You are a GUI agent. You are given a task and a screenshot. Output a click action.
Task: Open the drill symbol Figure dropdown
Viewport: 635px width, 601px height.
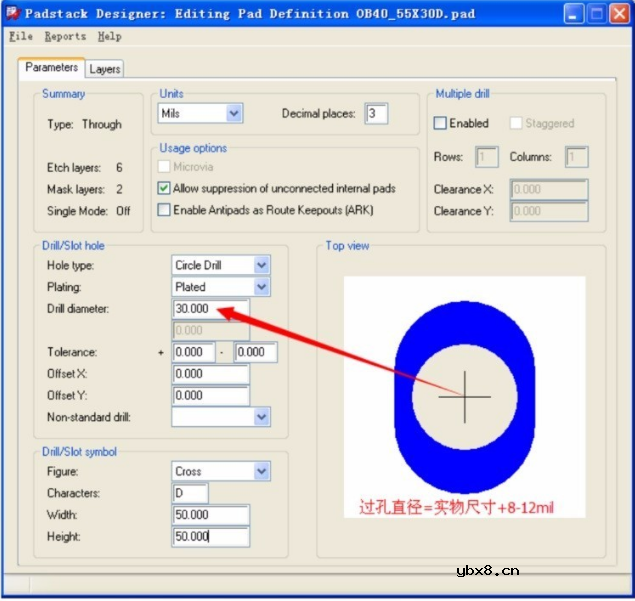click(x=261, y=471)
